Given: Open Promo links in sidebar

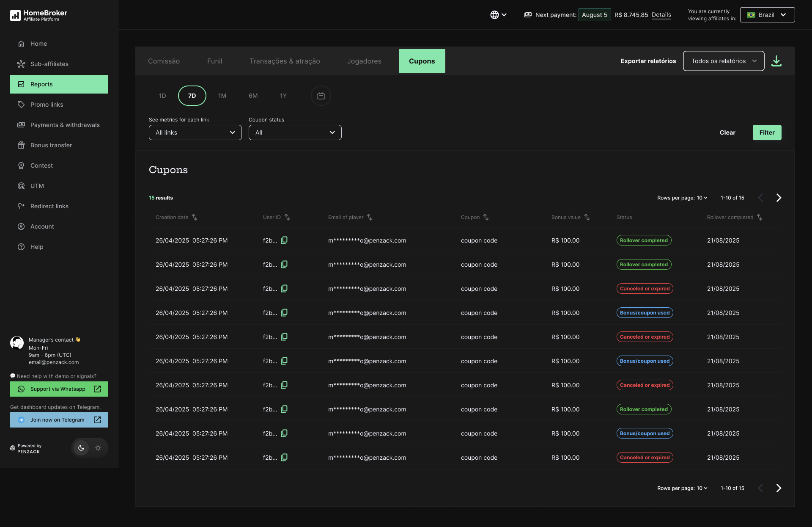Looking at the screenshot, I should click(x=47, y=105).
